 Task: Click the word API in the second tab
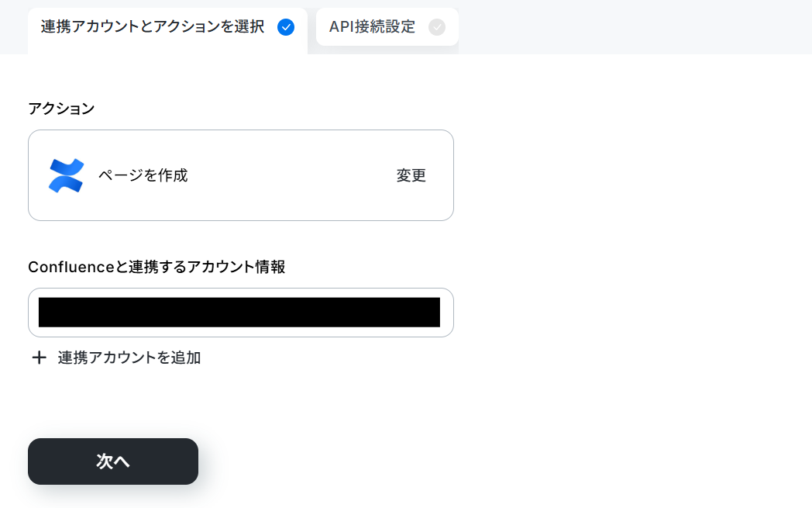341,27
